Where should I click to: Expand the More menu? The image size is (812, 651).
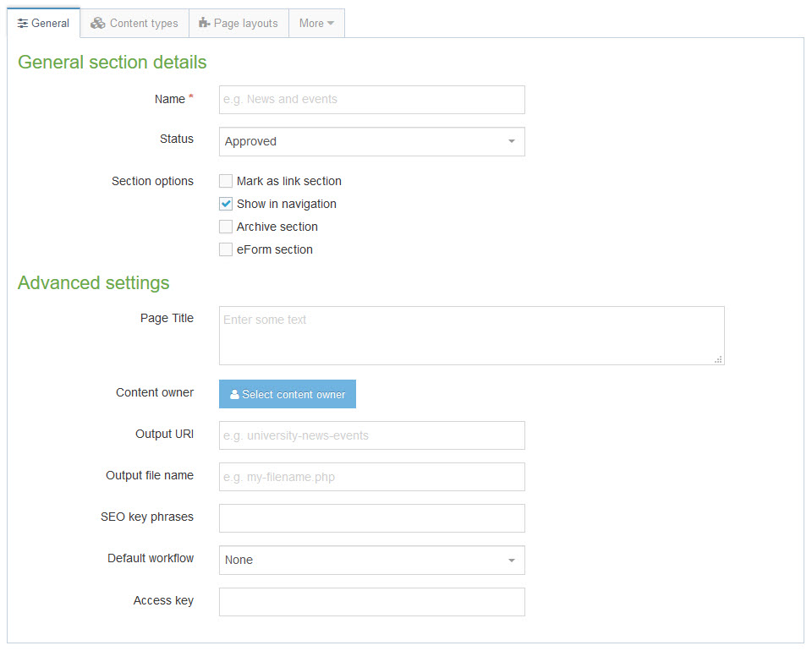[316, 23]
